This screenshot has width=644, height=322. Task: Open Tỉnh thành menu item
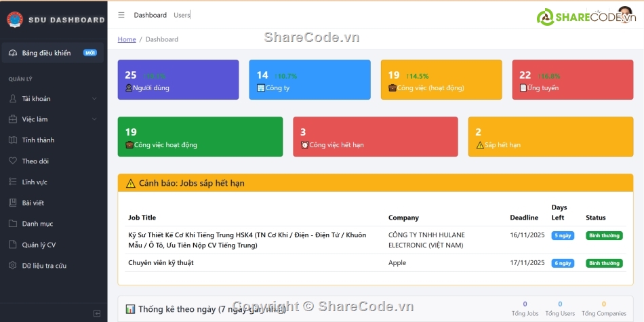pyautogui.click(x=53, y=140)
